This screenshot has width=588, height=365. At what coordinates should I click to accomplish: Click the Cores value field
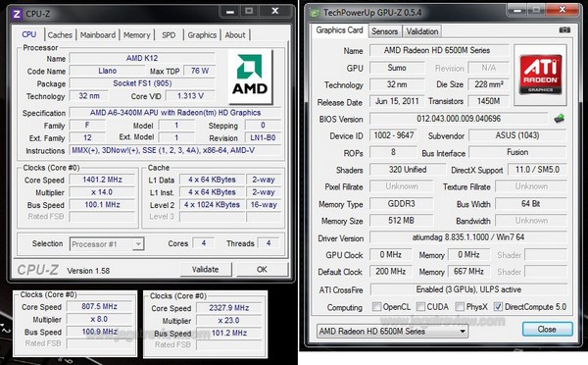click(203, 243)
